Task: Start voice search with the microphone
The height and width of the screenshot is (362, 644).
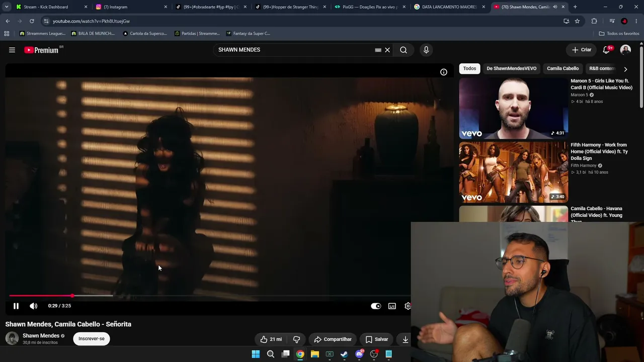Action: tap(426, 50)
